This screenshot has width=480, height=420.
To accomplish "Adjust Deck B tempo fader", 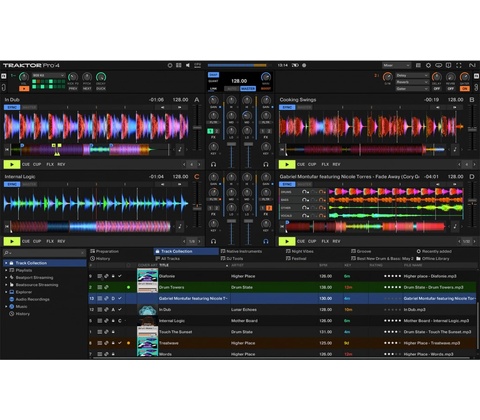I will (x=472, y=129).
